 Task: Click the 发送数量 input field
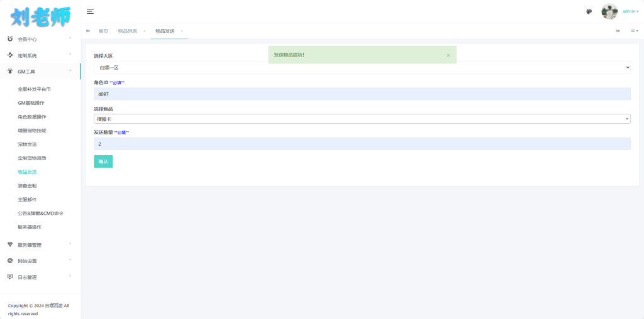(362, 144)
